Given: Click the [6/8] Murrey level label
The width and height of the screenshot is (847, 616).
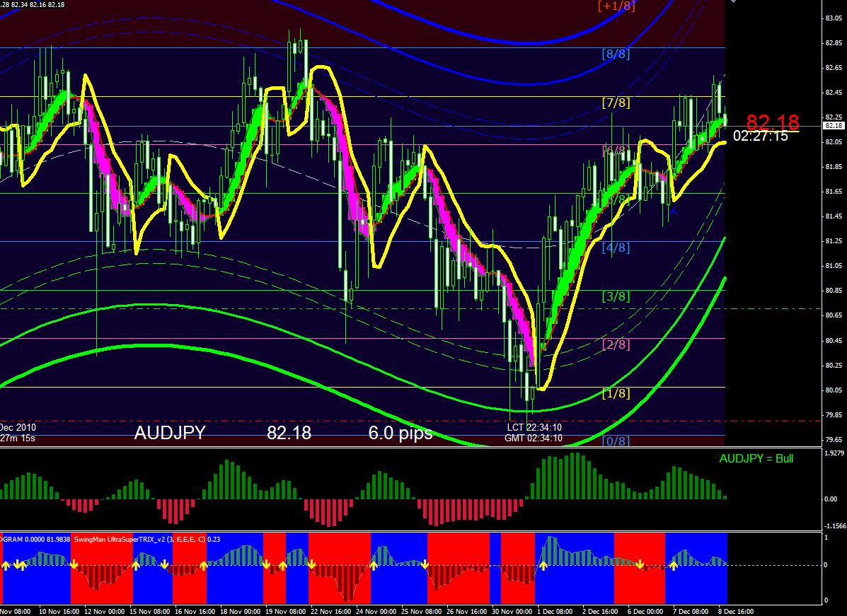Looking at the screenshot, I should 616,151.
